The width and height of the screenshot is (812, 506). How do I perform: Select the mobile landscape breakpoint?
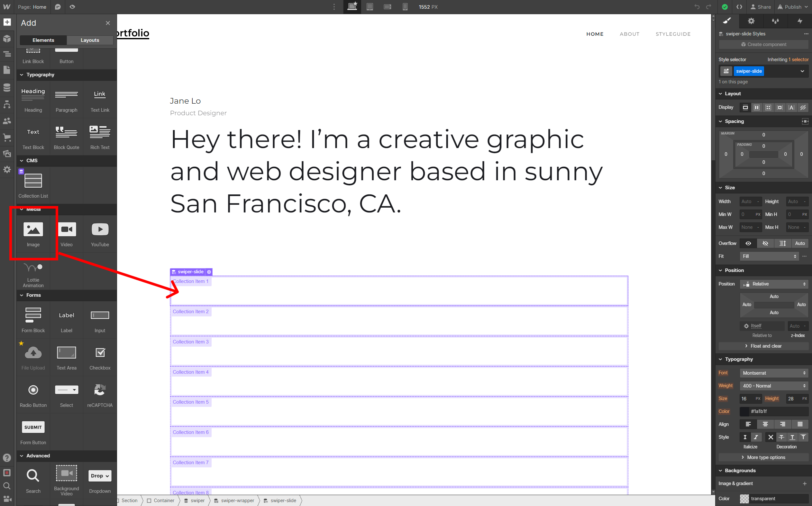388,7
